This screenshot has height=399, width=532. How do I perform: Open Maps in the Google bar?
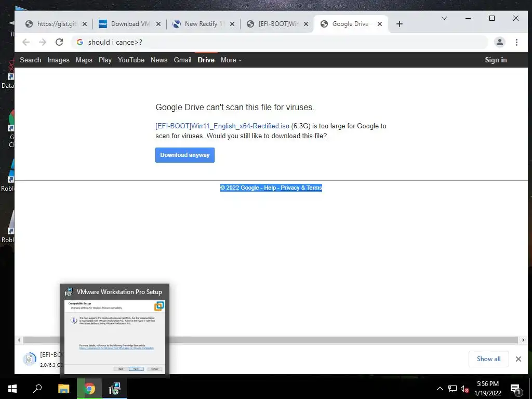tap(84, 60)
